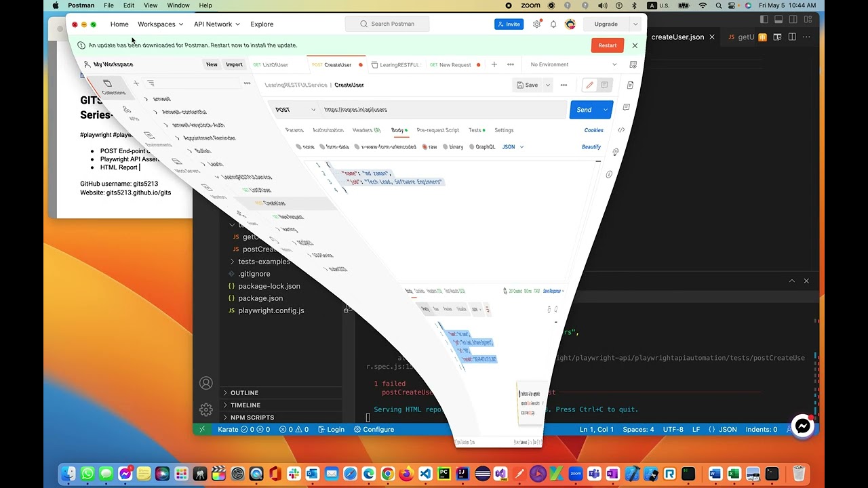This screenshot has width=868, height=488.
Task: Open the Authorization request tab
Action: coord(328,130)
